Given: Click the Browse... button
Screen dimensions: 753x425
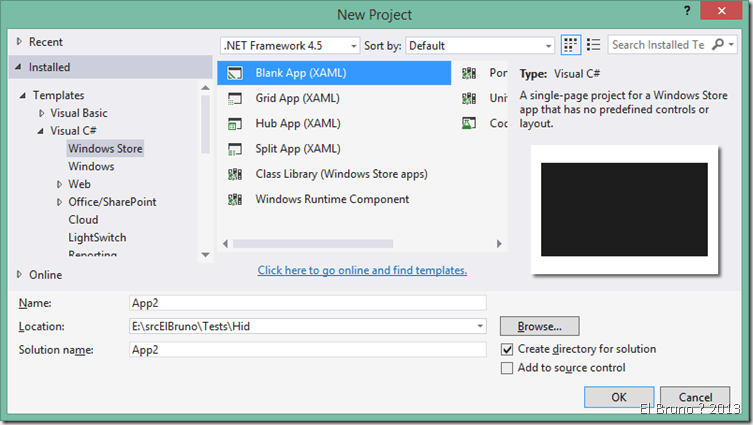Looking at the screenshot, I should point(539,326).
